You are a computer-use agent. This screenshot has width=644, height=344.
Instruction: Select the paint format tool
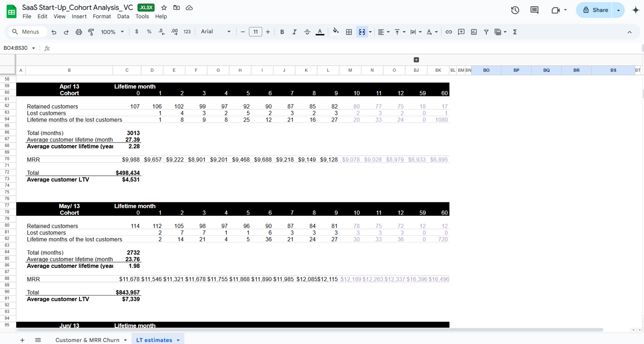tap(91, 32)
